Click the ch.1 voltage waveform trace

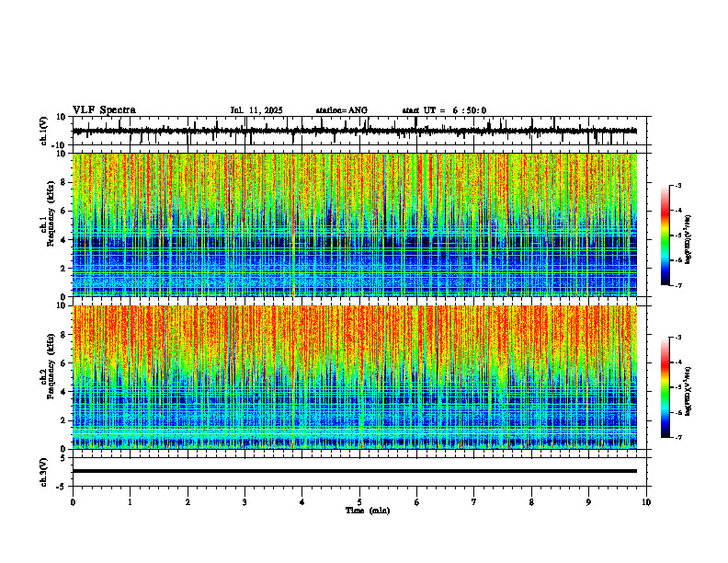pos(354,131)
